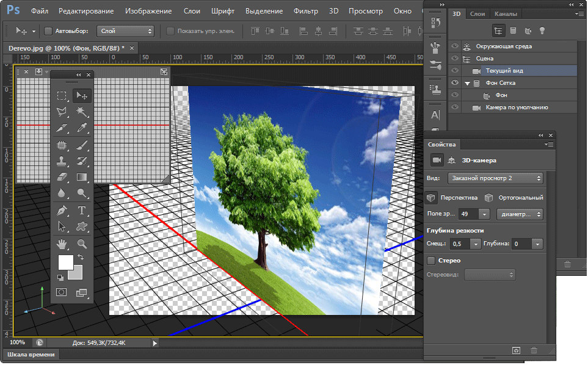Image resolution: width=588 pixels, height=365 pixels.
Task: Filter 3D panel by lights (bulb icon)
Action: tap(542, 30)
